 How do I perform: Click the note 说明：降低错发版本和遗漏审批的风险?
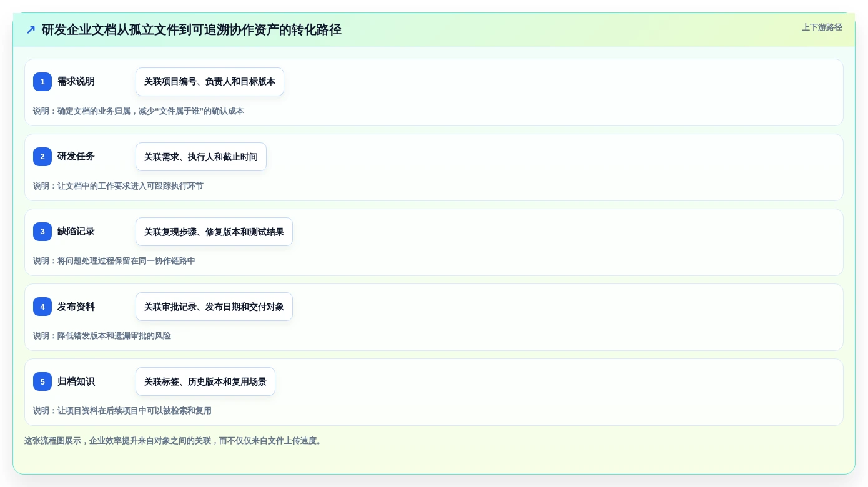click(102, 336)
